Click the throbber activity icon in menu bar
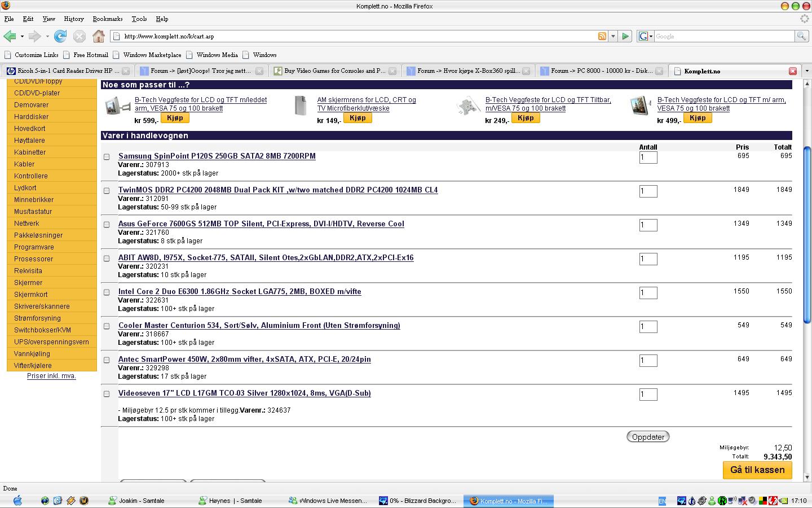 [x=805, y=19]
